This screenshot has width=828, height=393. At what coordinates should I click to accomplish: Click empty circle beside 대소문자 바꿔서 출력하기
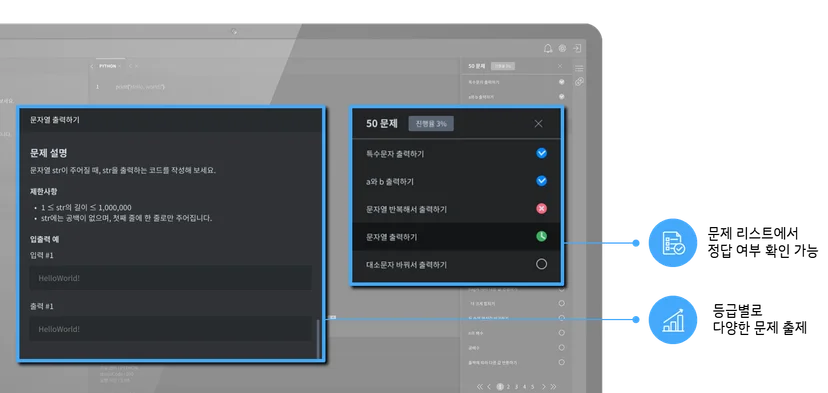(541, 264)
